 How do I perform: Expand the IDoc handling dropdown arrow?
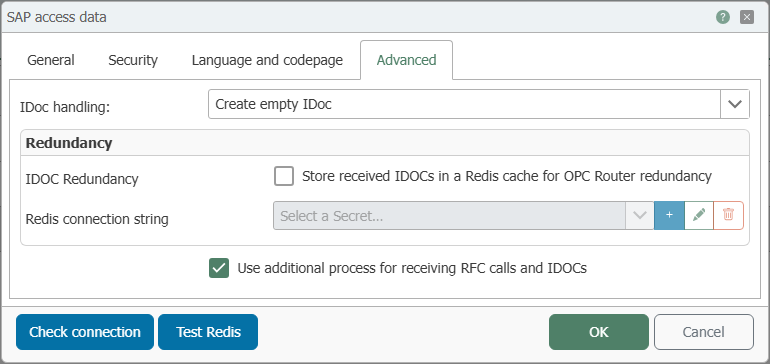(x=735, y=104)
